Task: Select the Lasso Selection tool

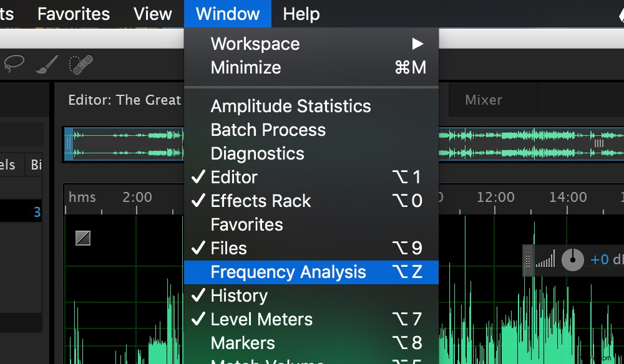Action: [x=14, y=64]
